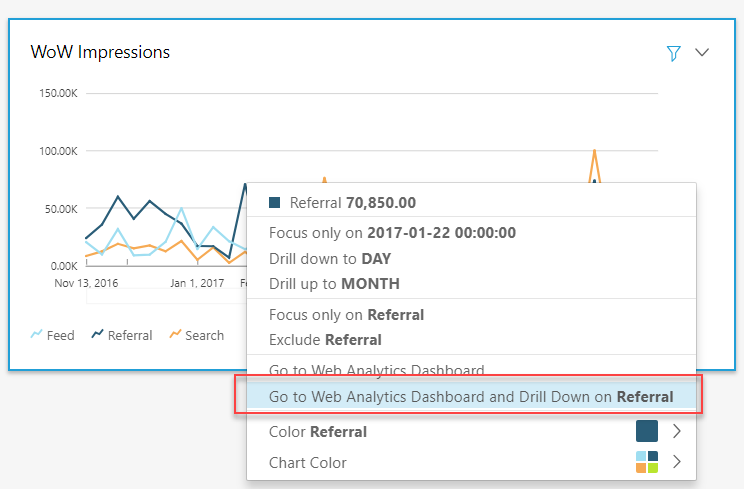Go to Dashboard and Drill Down on Referral
The width and height of the screenshot is (744, 489).
click(x=470, y=397)
